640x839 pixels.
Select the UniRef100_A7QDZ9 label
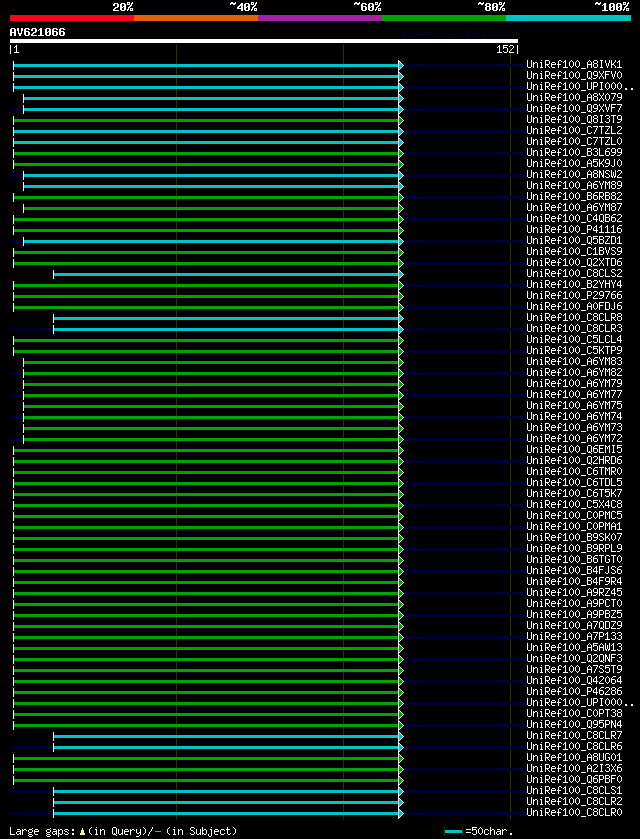[575, 626]
